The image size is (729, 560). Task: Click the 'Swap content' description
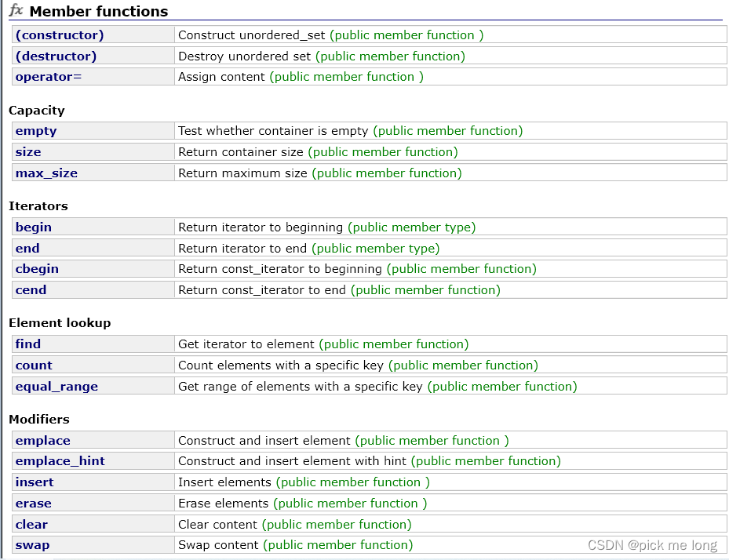tap(218, 545)
